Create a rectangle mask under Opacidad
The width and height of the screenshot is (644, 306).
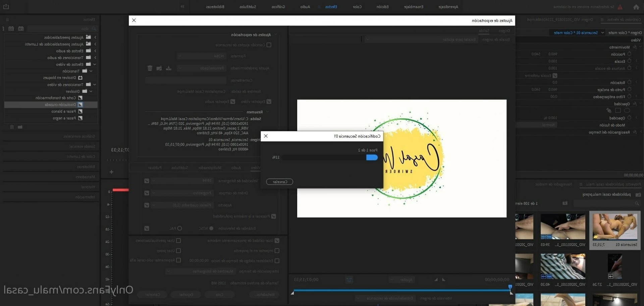[x=618, y=110]
